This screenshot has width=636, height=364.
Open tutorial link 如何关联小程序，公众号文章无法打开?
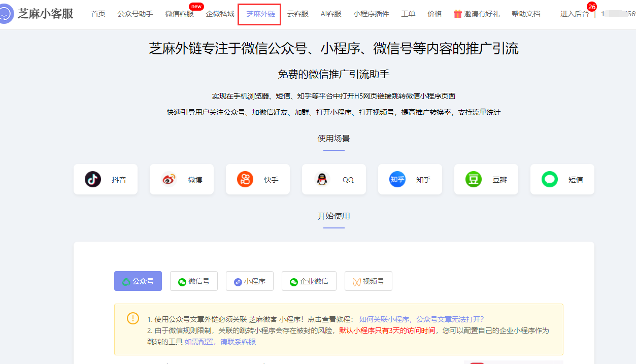click(x=421, y=319)
